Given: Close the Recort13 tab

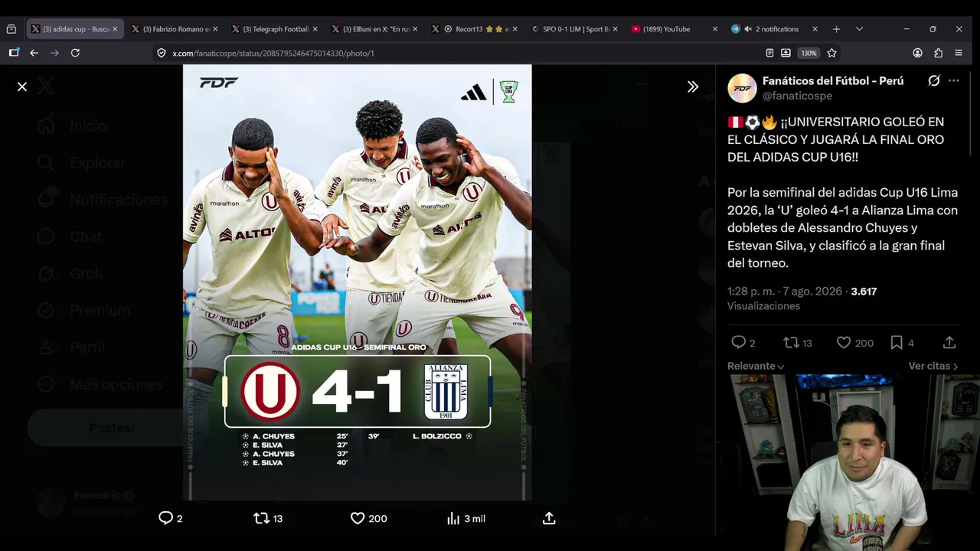Looking at the screenshot, I should [x=514, y=29].
